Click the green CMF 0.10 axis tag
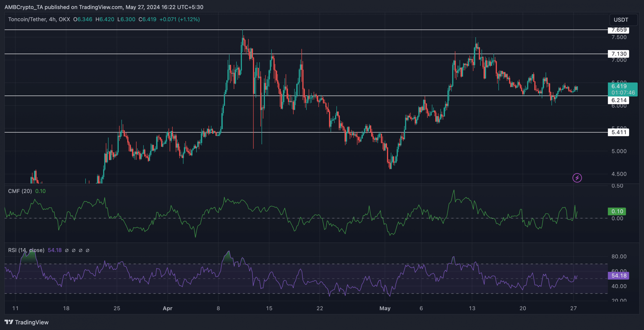 [617, 211]
